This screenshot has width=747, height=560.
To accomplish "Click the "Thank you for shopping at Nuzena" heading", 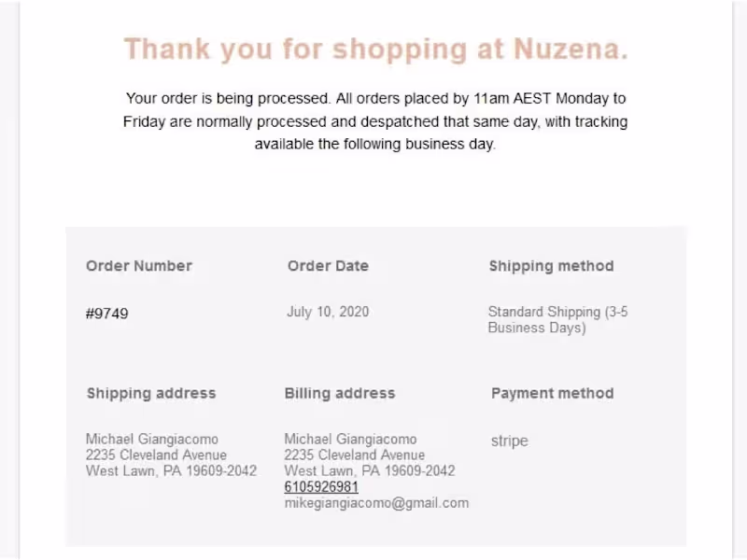I will [375, 49].
